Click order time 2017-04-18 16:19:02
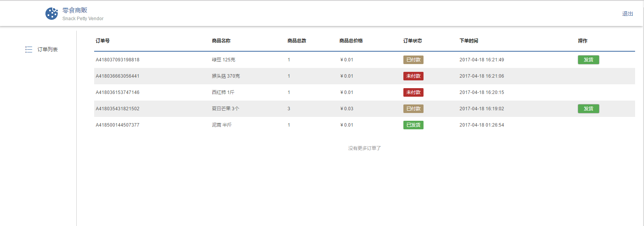Viewport: 644px width, 226px height. click(482, 109)
